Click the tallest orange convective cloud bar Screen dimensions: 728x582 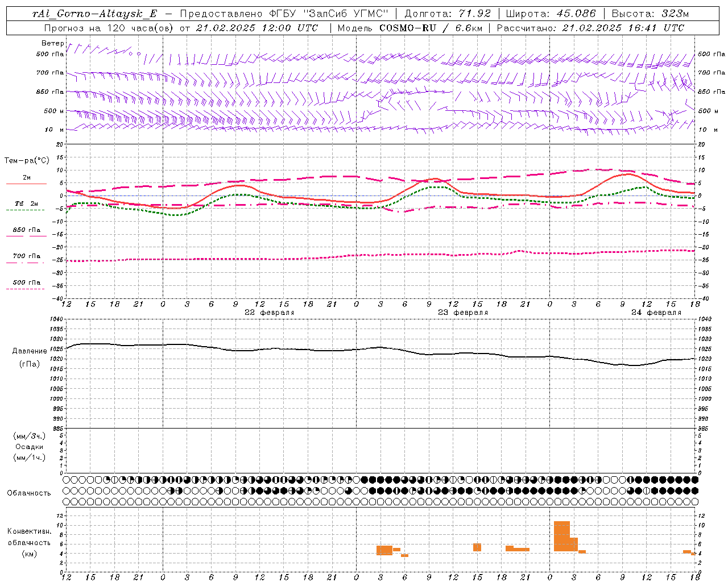pyautogui.click(x=562, y=536)
